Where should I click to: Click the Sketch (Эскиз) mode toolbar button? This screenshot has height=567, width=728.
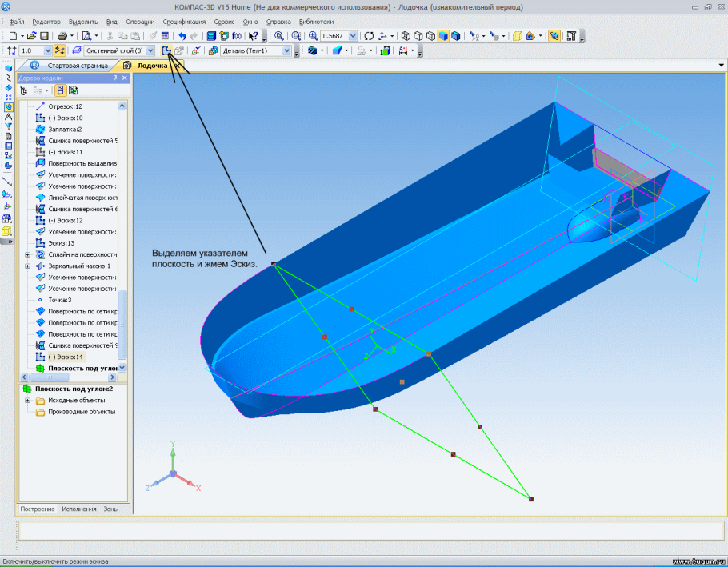click(166, 50)
